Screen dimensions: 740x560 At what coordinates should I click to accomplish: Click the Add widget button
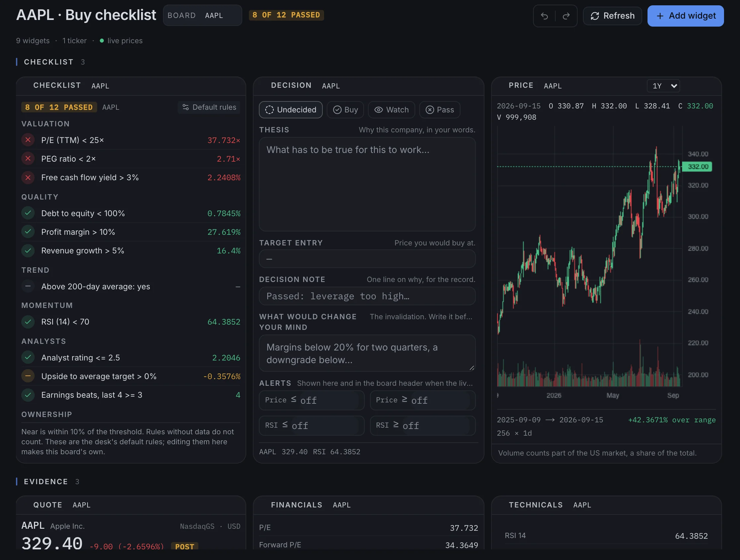click(685, 16)
